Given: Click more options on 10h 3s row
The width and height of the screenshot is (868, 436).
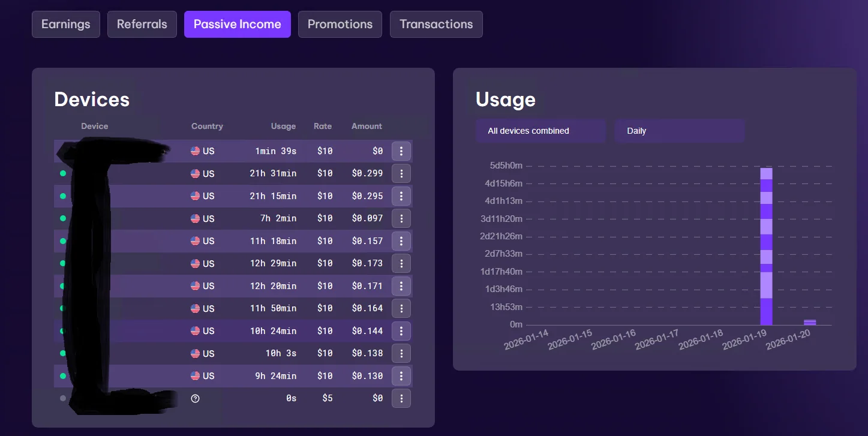Looking at the screenshot, I should coord(401,353).
